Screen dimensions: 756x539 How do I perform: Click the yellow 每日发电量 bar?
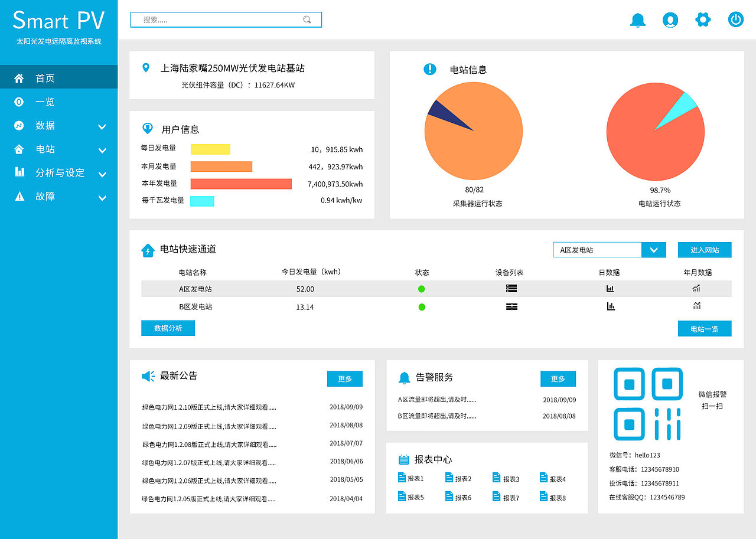(210, 149)
